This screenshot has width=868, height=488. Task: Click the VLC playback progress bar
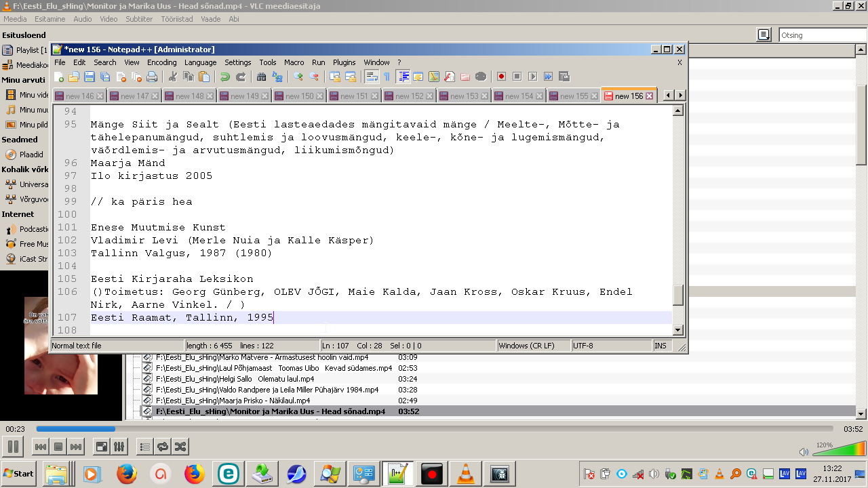click(434, 429)
